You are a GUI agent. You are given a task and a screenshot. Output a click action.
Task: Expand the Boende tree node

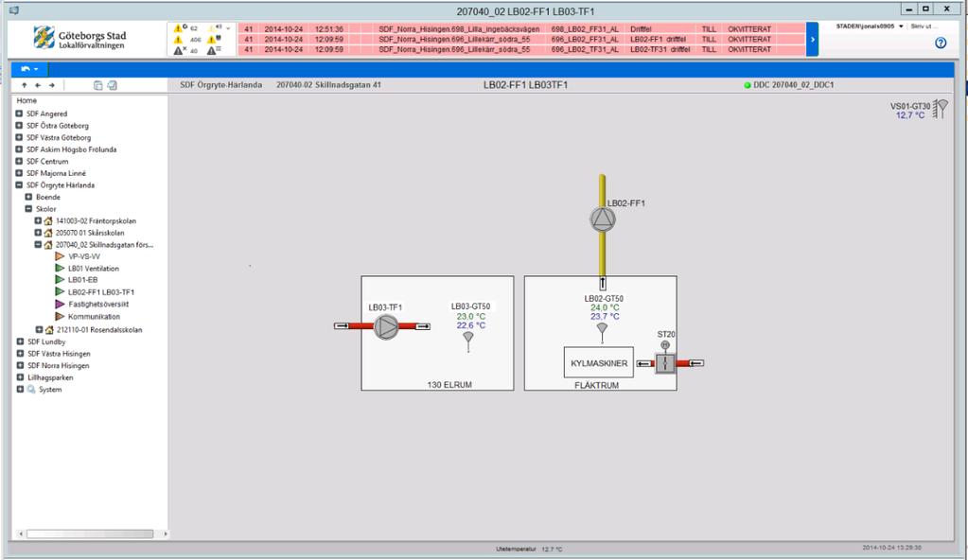click(28, 197)
